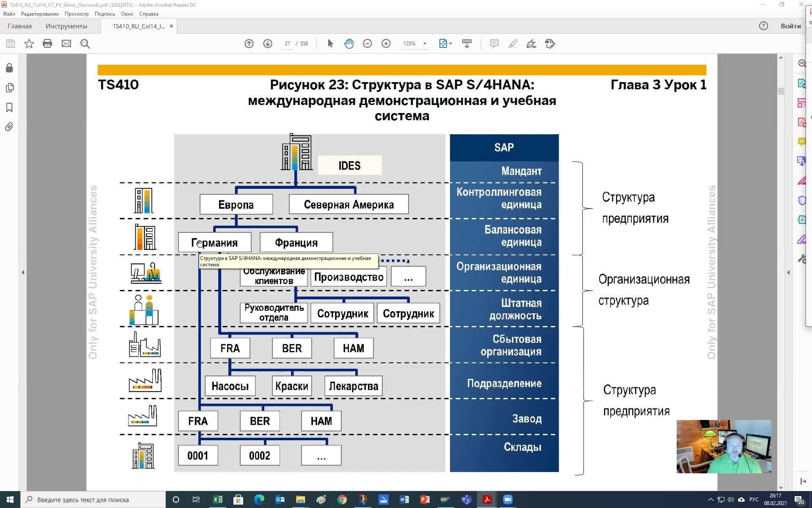Screen dimensions: 812x508
Task: Switch РУС keyboard language indicator
Action: (754, 500)
